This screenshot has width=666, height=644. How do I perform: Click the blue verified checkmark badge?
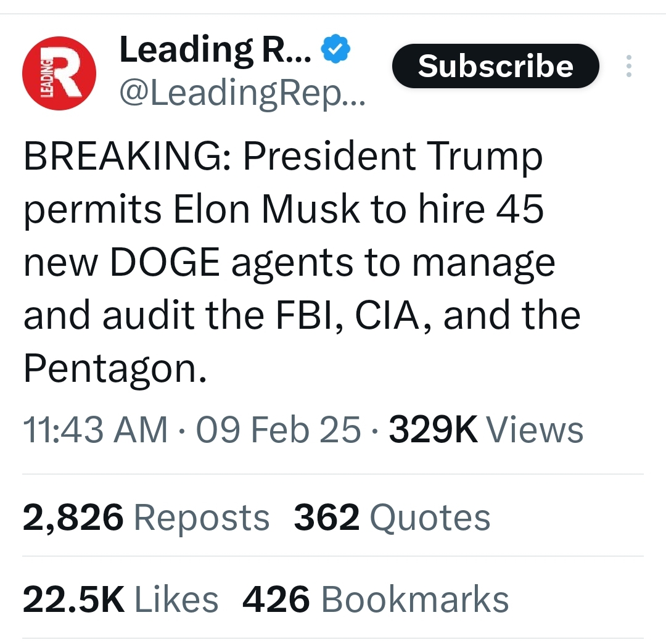335,49
